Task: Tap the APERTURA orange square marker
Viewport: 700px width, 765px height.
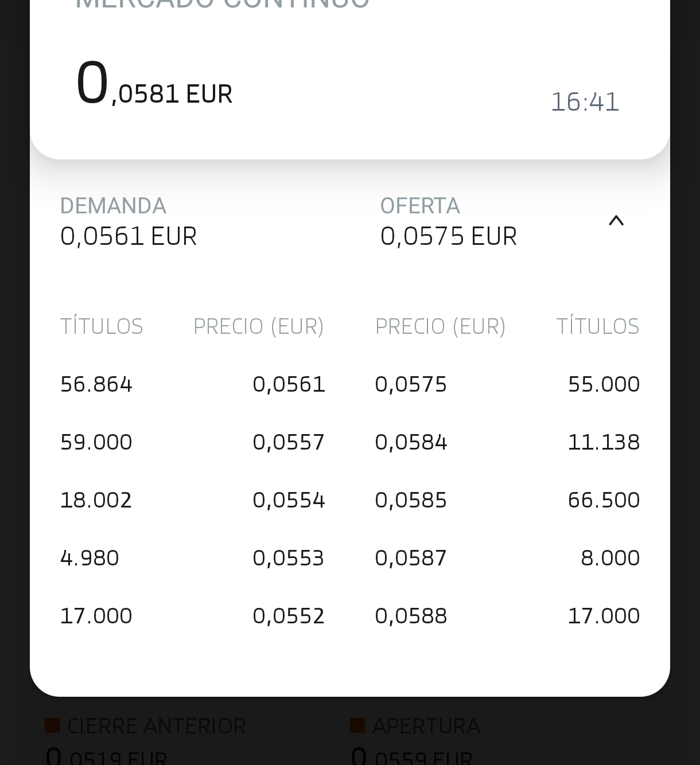Action: (357, 725)
